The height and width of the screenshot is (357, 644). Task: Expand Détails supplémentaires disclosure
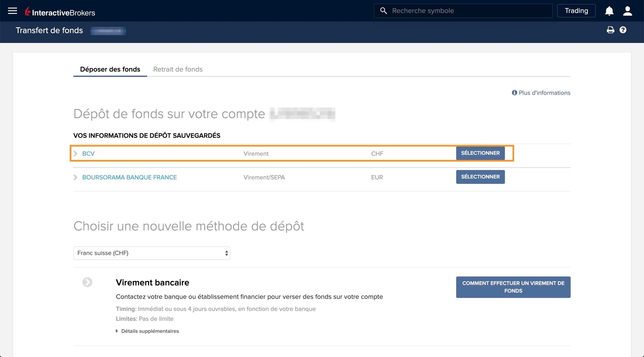tap(148, 331)
